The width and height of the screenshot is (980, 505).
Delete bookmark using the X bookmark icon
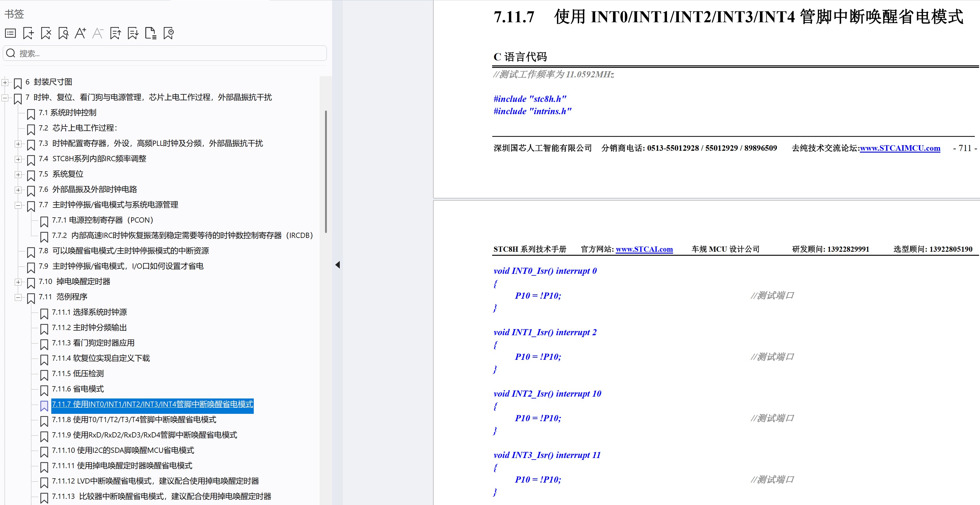click(46, 33)
